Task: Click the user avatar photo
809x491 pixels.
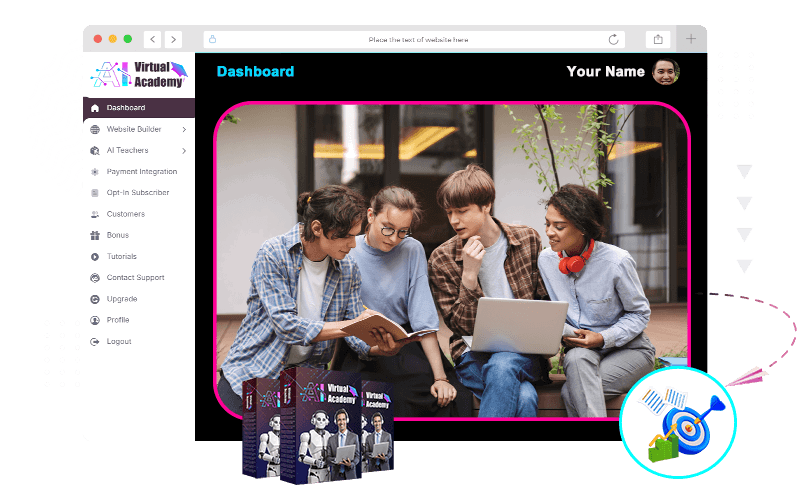Action: click(x=666, y=71)
